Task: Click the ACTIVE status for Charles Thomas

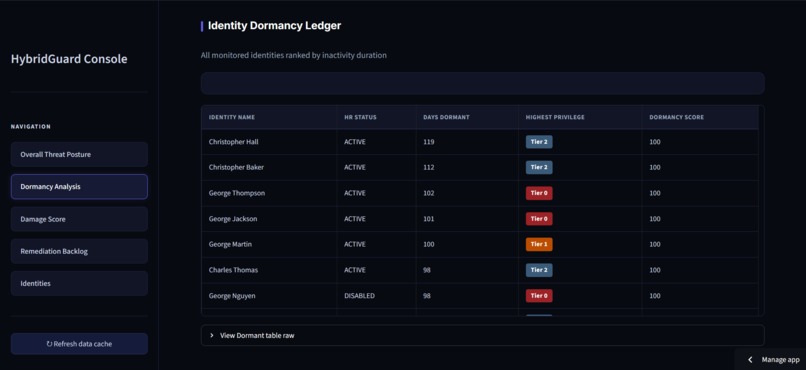Action: [355, 270]
